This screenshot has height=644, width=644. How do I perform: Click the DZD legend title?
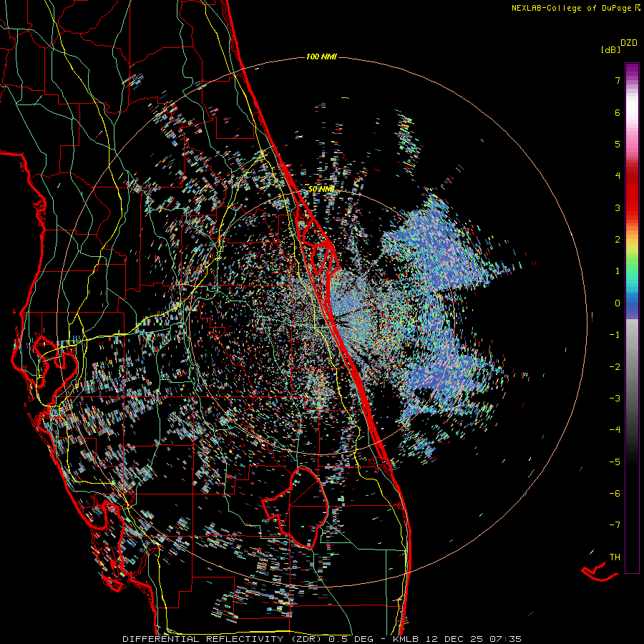pyautogui.click(x=629, y=43)
